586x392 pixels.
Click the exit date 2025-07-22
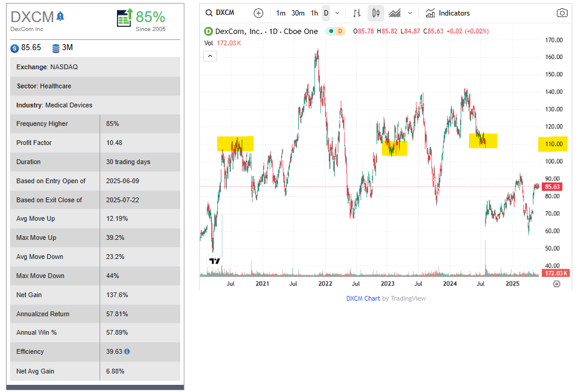click(x=122, y=200)
